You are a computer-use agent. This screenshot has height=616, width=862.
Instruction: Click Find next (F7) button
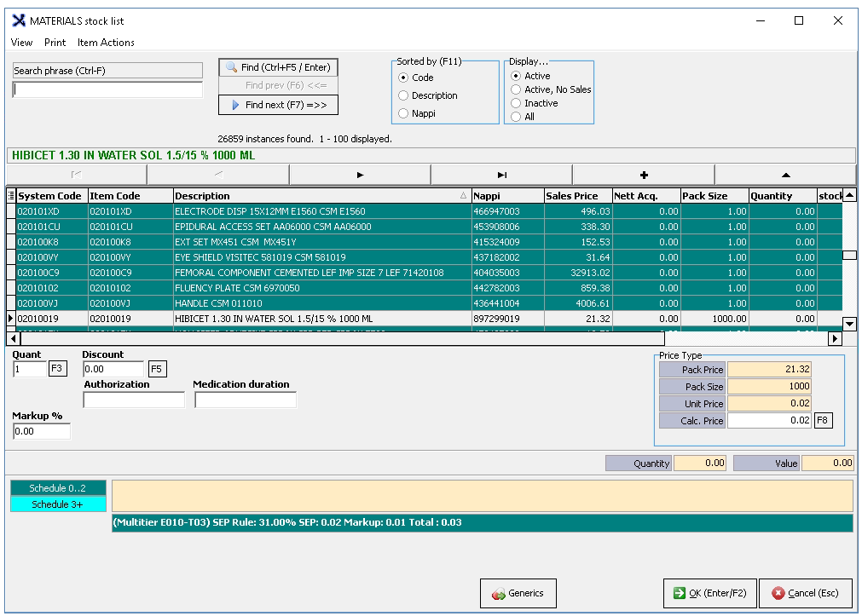279,105
